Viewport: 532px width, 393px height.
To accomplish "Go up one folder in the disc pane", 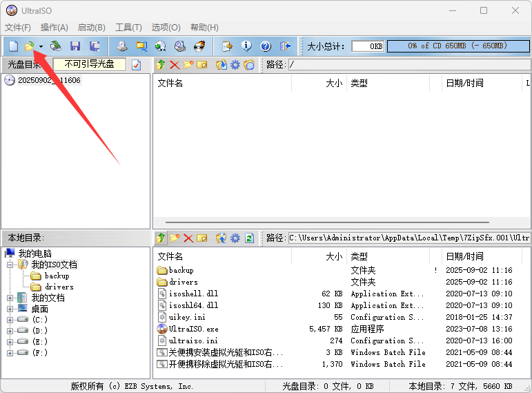I will point(161,64).
